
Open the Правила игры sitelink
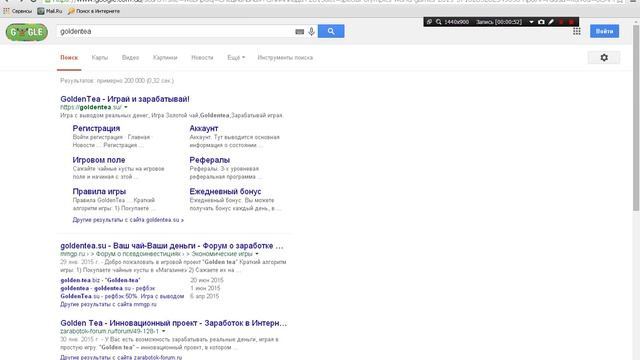99,191
